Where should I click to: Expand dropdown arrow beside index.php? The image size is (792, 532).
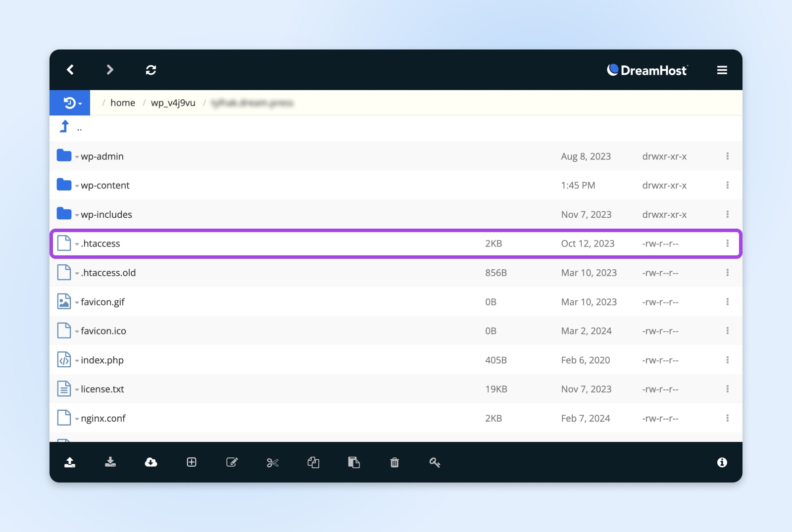pyautogui.click(x=77, y=361)
